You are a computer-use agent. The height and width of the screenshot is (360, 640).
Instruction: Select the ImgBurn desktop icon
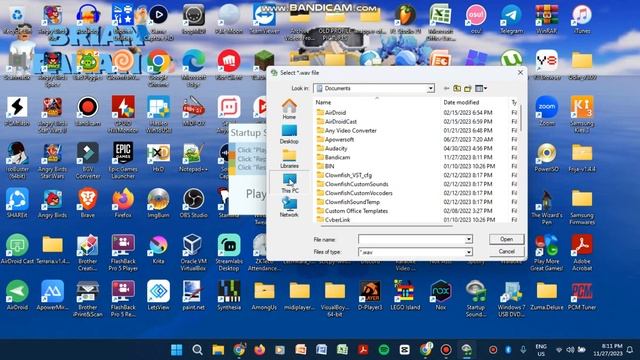click(x=158, y=203)
